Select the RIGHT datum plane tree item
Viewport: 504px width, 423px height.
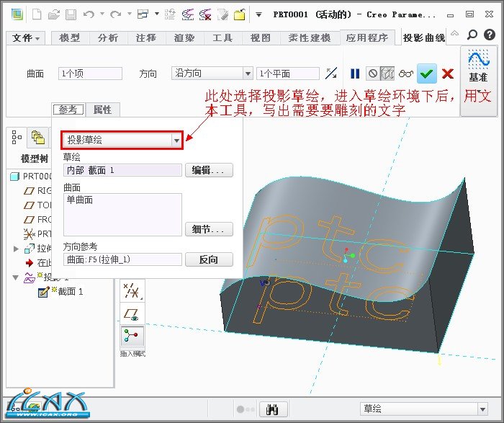37,191
